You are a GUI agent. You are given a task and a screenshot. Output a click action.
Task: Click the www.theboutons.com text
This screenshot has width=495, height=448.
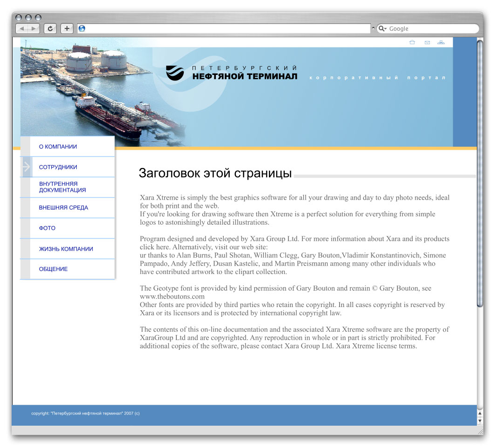(172, 296)
